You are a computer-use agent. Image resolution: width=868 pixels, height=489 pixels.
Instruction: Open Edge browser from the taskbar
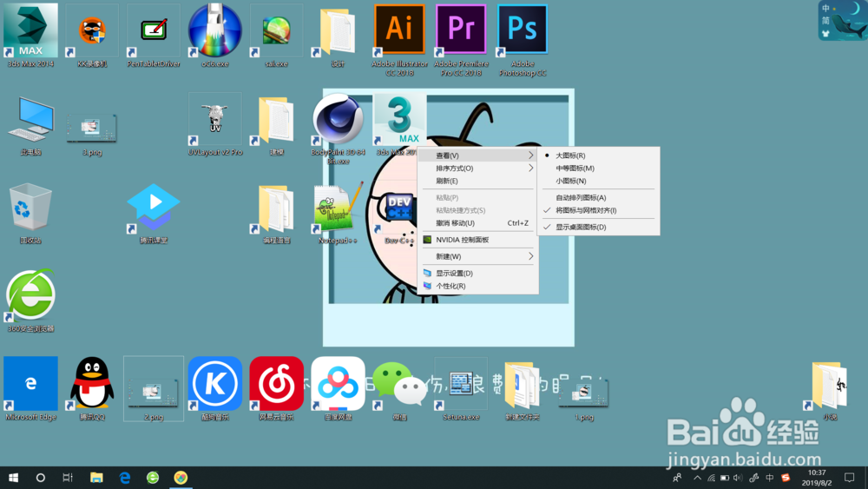pos(124,478)
